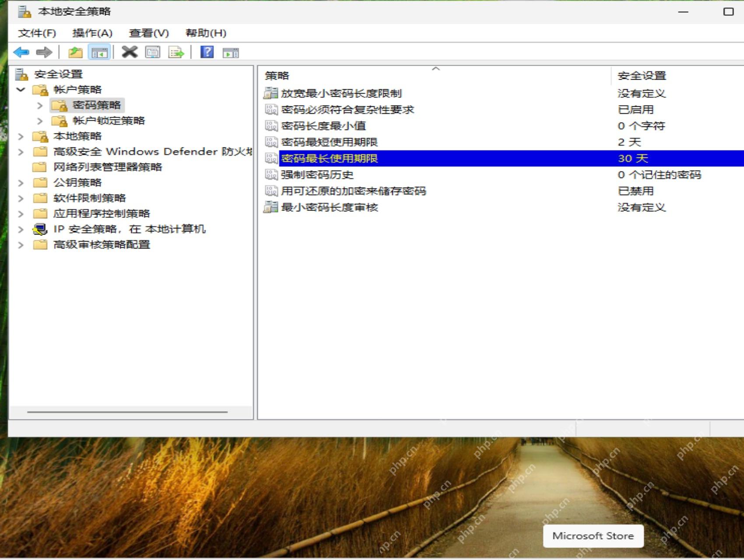Click the policy icon beside 放宽最小密码长度限制
The height and width of the screenshot is (560, 744).
pyautogui.click(x=271, y=93)
